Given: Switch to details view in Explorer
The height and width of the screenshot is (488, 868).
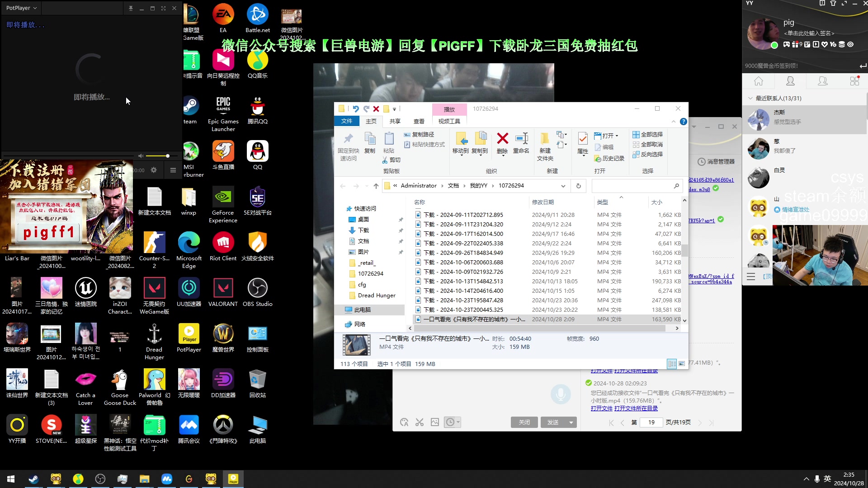Looking at the screenshot, I should tap(672, 364).
